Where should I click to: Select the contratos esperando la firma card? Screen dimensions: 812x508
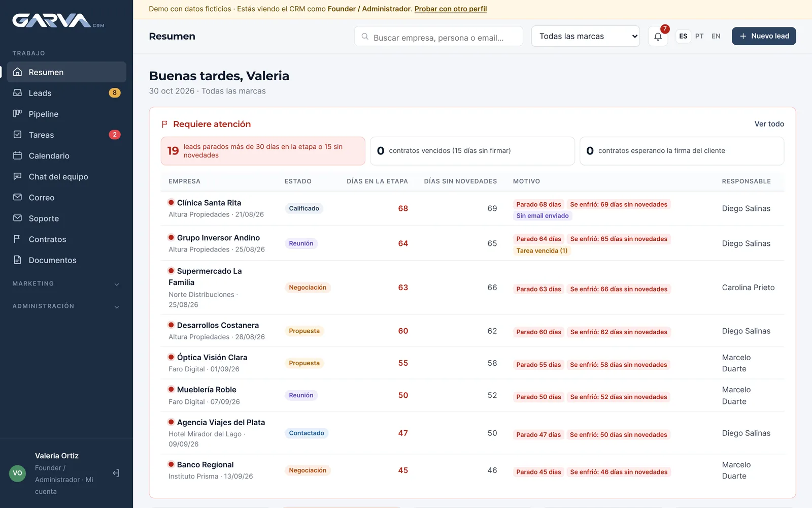tap(682, 151)
